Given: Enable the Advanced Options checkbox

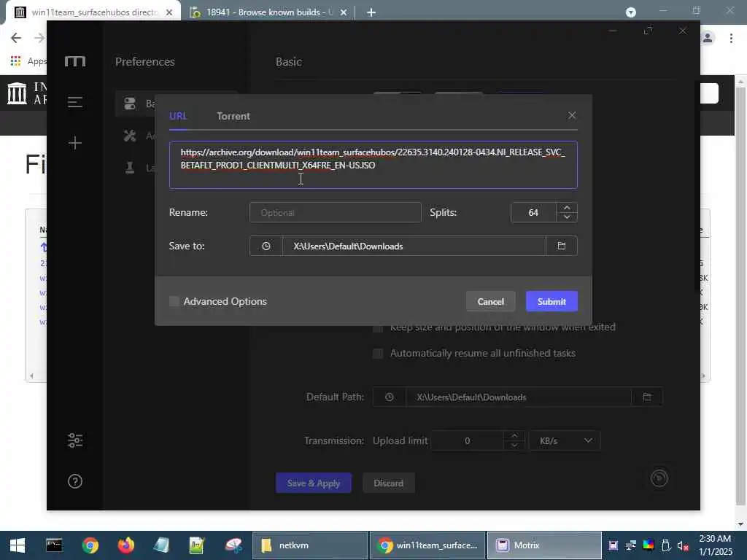Looking at the screenshot, I should (x=174, y=301).
